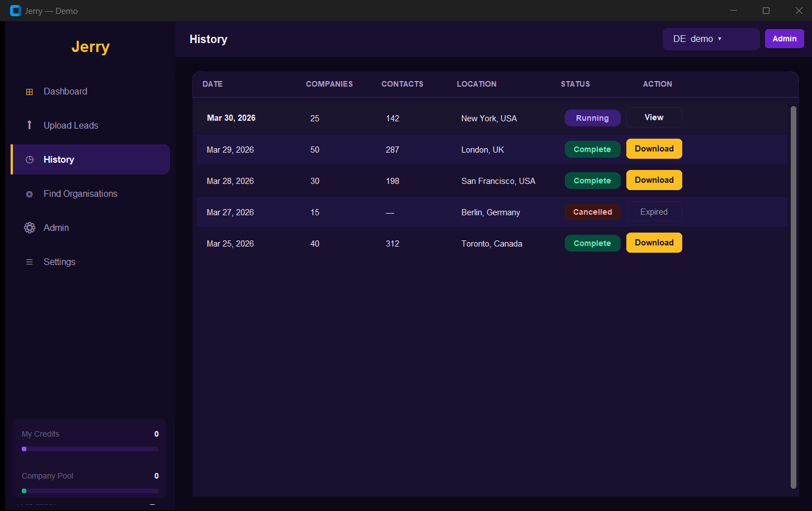Click the London, UK location text
Screen dimensions: 812x511
[x=483, y=150]
